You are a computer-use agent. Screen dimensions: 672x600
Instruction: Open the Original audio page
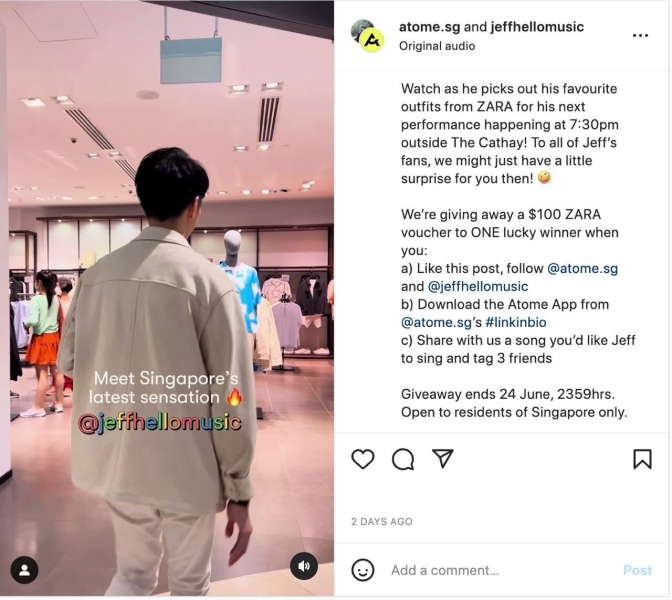437,46
